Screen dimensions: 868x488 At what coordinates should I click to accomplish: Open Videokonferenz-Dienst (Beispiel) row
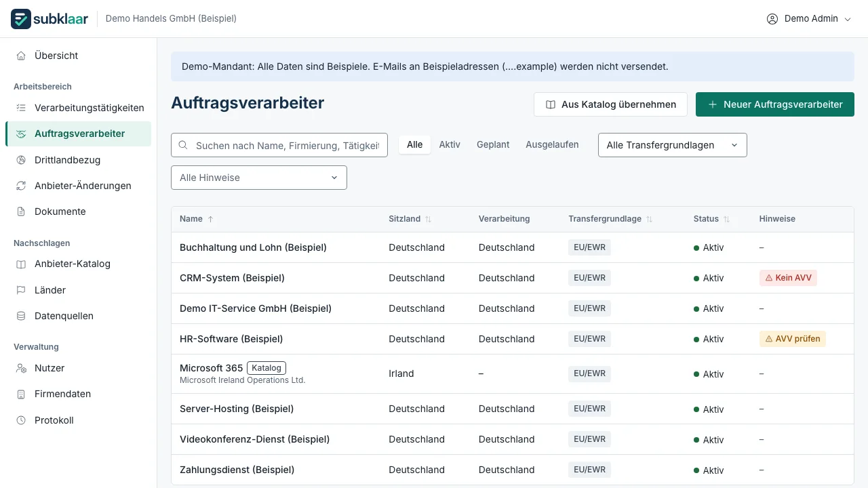pos(512,439)
